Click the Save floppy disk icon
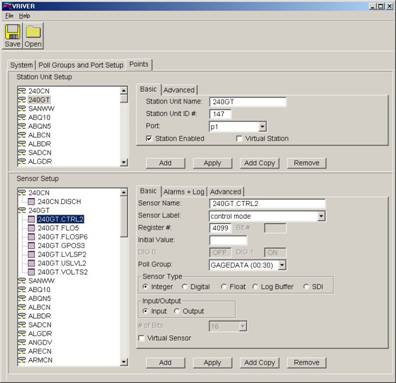Image resolution: width=396 pixels, height=383 pixels. (x=13, y=32)
